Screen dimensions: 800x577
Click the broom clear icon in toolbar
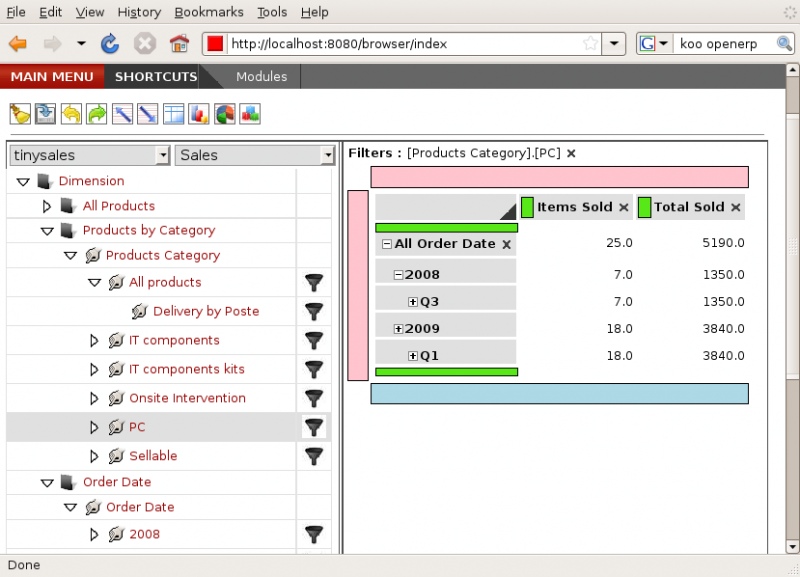20,114
